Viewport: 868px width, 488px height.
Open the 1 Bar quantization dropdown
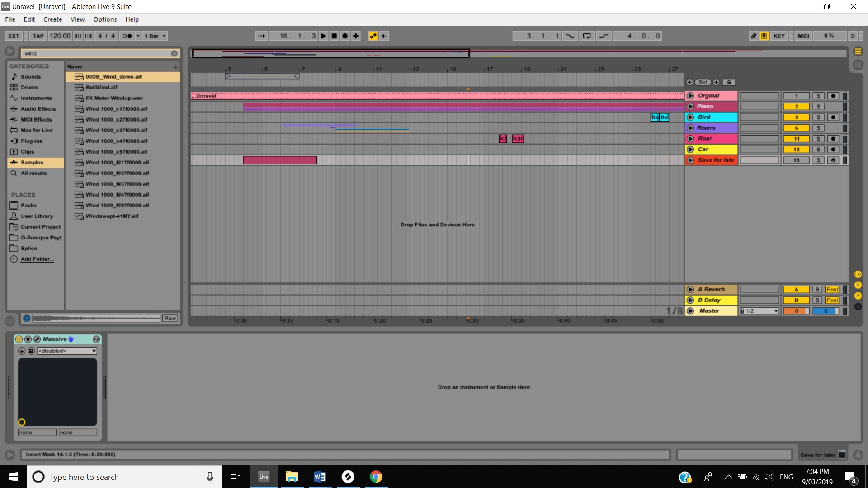click(156, 36)
